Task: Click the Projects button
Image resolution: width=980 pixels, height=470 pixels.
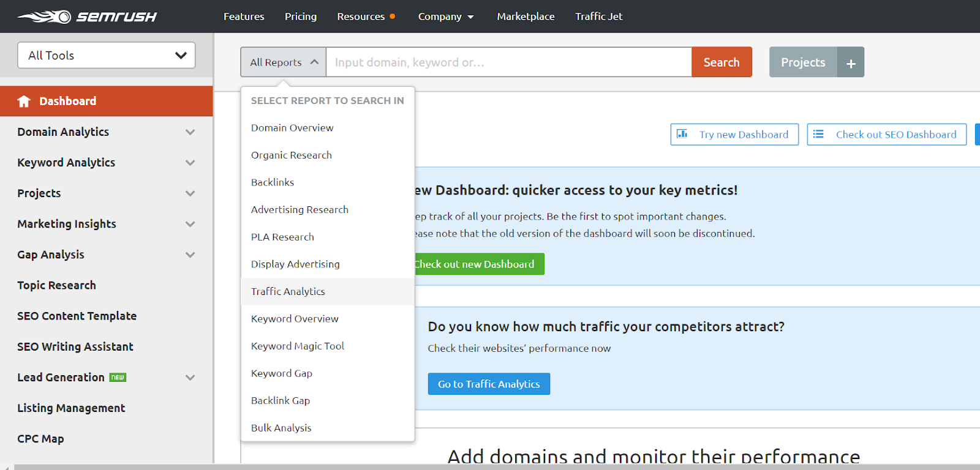Action: 803,62
